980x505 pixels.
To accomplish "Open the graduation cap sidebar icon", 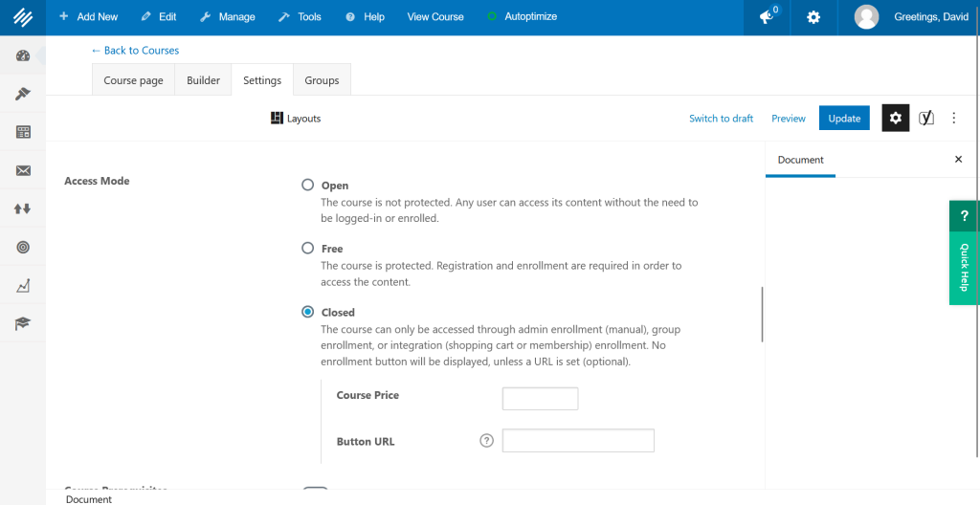I will click(x=23, y=323).
